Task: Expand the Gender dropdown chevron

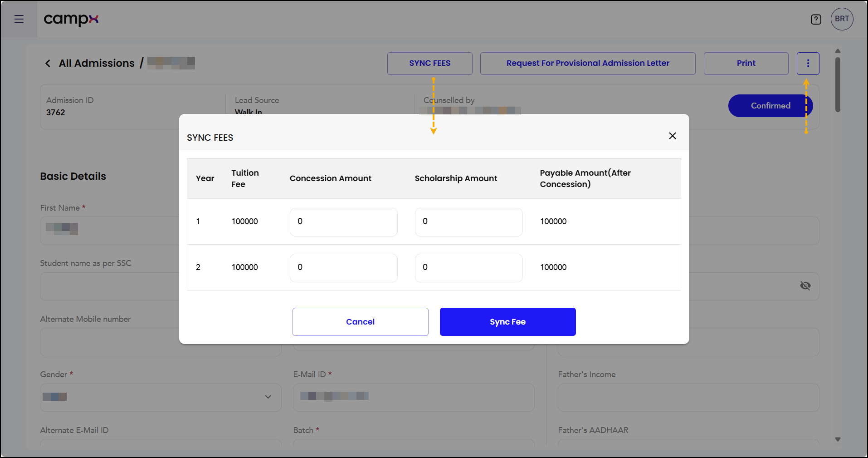Action: click(x=268, y=397)
